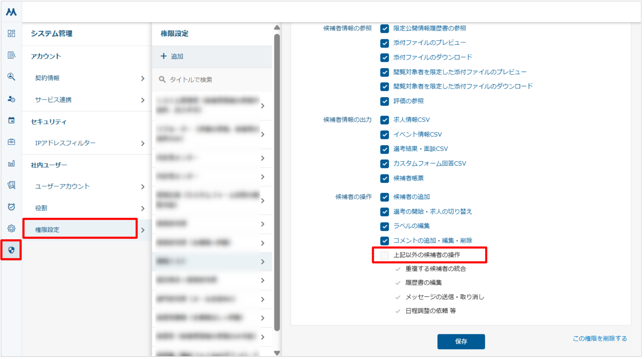Image resolution: width=644 pixels, height=359 pixels.
Task: Open the calendar icon in sidebar
Action: click(11, 120)
